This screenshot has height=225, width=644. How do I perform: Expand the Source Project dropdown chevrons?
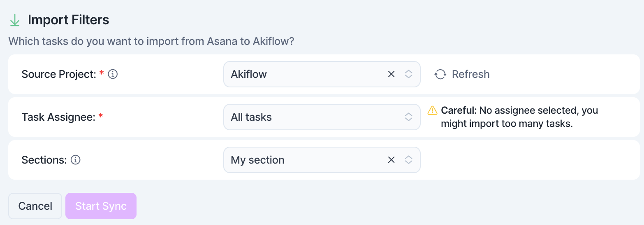[x=408, y=74]
